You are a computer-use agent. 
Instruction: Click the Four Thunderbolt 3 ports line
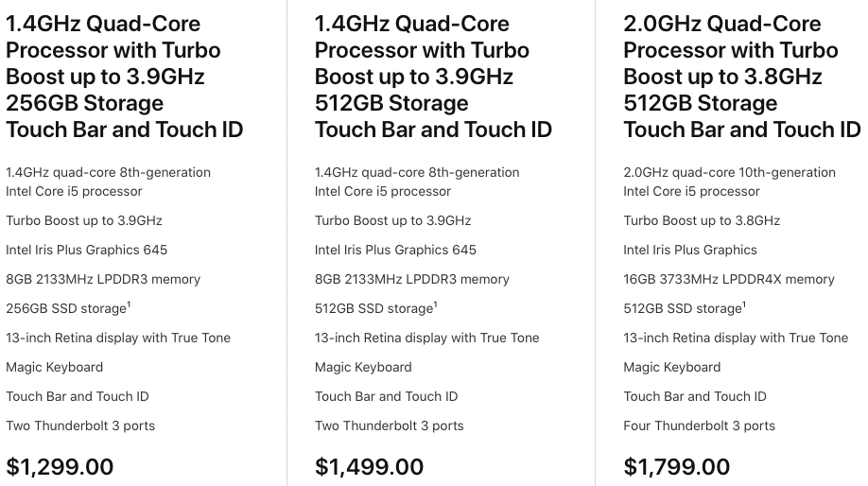pos(699,425)
